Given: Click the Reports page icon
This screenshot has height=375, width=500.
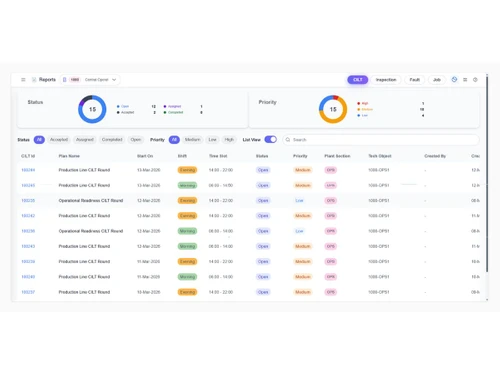Looking at the screenshot, I should click(x=34, y=80).
